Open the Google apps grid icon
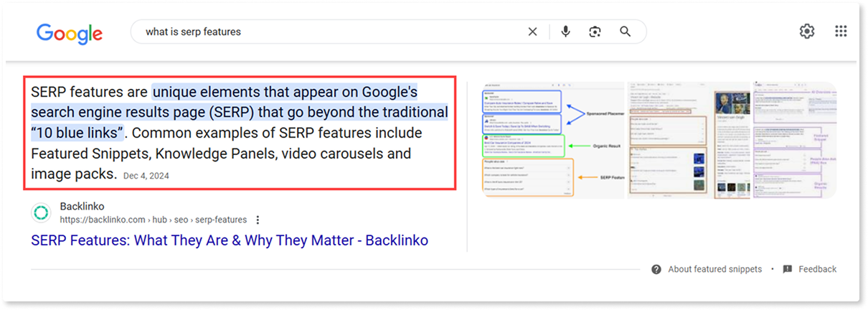Screen dimensions: 868x310 [x=841, y=31]
